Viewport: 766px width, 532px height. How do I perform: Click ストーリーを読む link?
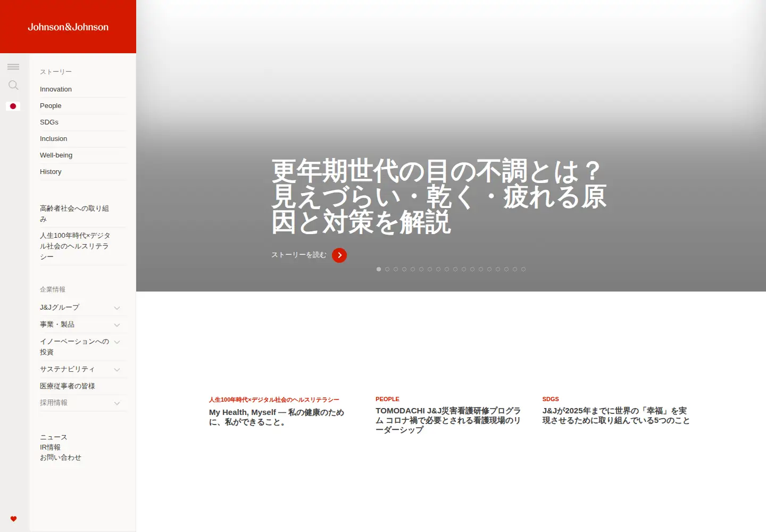(299, 255)
